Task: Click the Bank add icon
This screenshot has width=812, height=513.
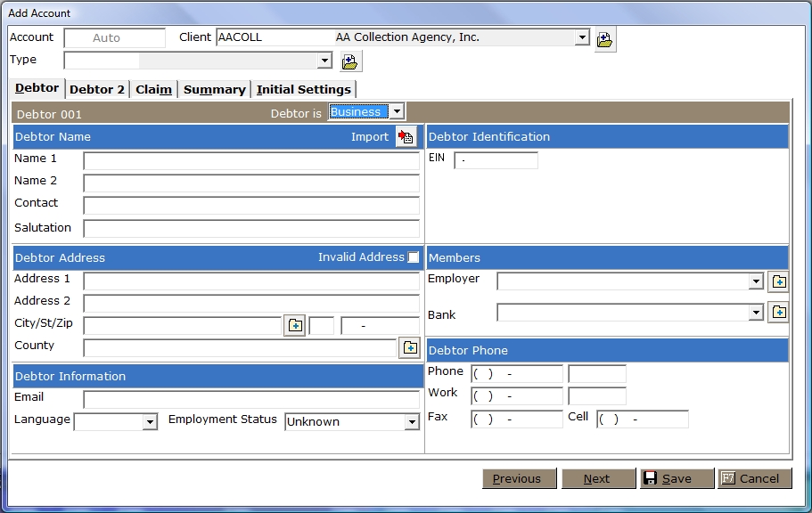Action: point(778,313)
